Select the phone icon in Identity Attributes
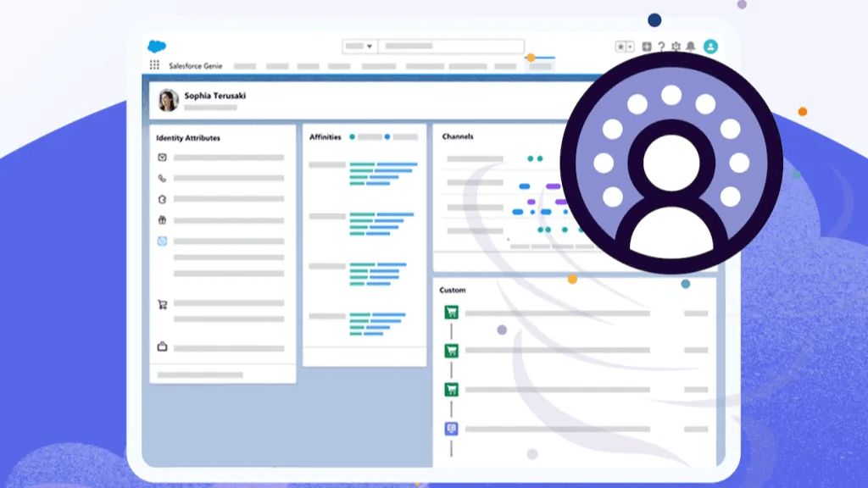Screen dimensions: 868x488 [161, 179]
